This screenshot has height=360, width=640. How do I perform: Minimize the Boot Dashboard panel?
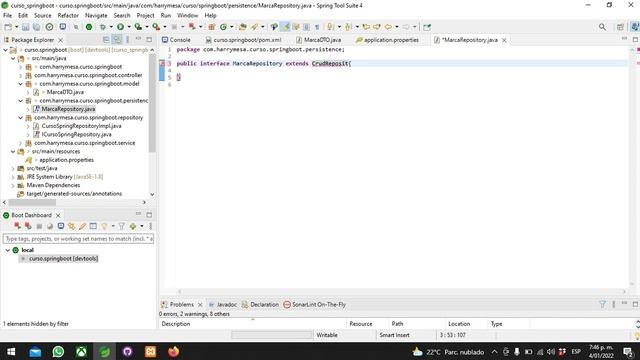click(x=138, y=214)
